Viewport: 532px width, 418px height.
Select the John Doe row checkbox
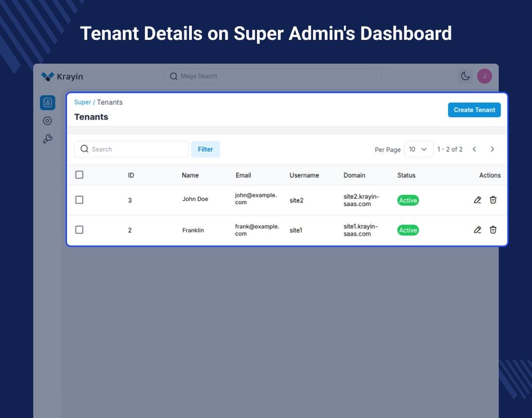tap(79, 200)
